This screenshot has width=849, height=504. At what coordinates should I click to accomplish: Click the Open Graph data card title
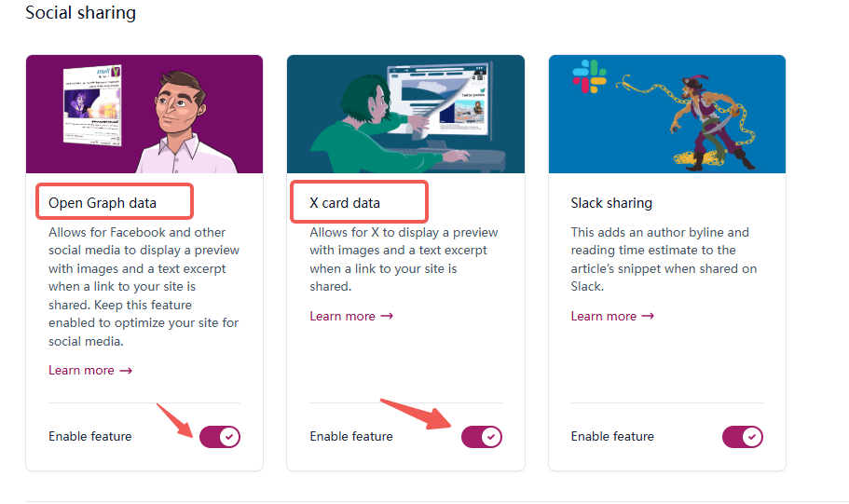click(103, 202)
